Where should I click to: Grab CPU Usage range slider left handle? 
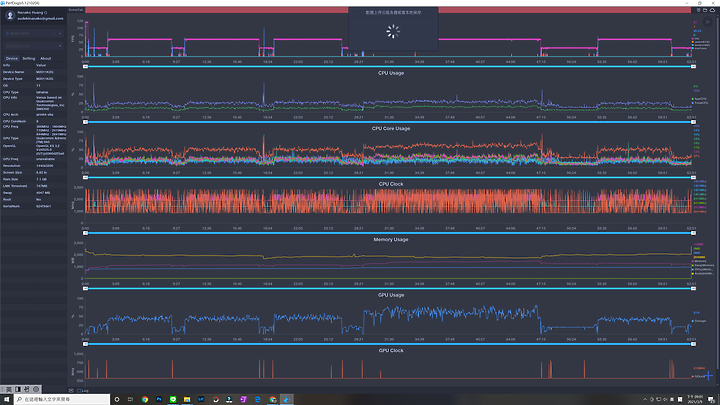(85, 122)
